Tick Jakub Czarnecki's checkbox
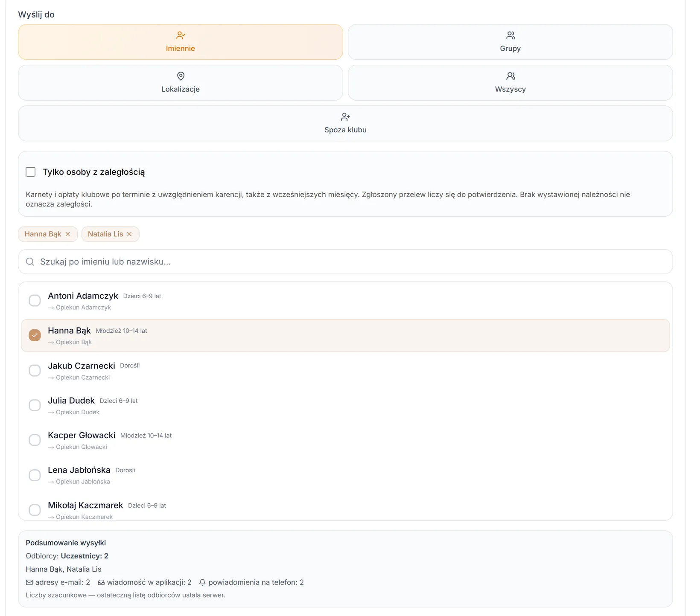 [35, 370]
